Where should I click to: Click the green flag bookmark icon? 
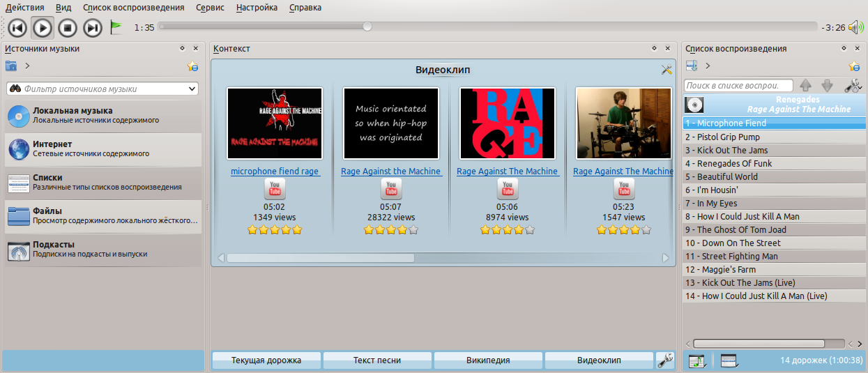pyautogui.click(x=116, y=27)
